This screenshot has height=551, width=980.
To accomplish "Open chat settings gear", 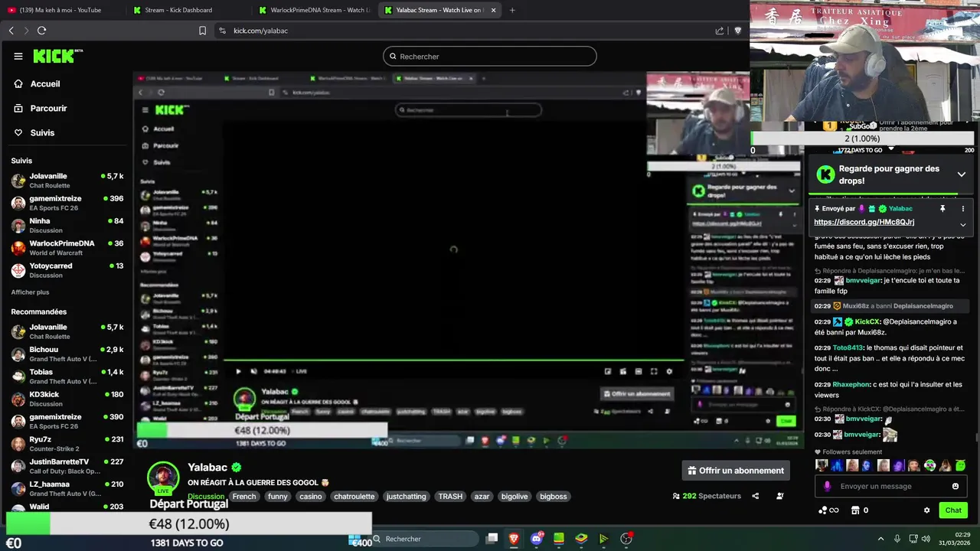I will coord(926,510).
